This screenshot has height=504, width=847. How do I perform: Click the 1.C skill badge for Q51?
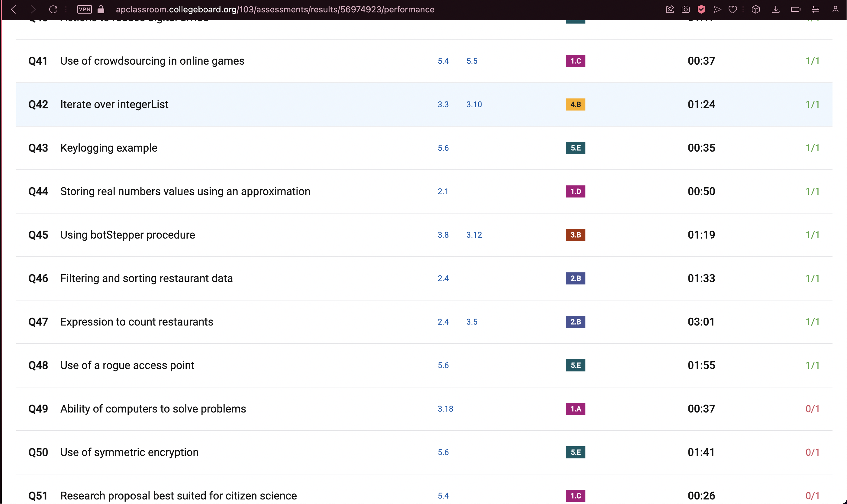point(576,496)
